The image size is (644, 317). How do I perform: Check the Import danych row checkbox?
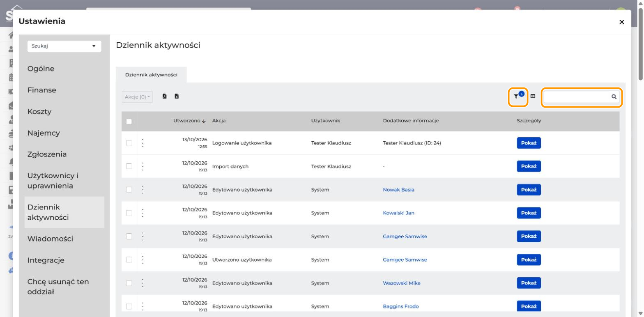coord(129,166)
